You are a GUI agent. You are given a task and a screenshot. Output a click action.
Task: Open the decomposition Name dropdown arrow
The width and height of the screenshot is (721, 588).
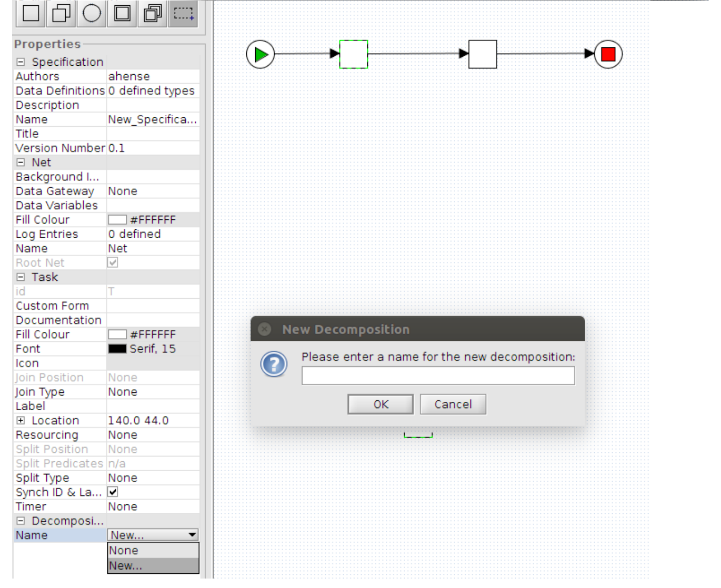pos(192,535)
